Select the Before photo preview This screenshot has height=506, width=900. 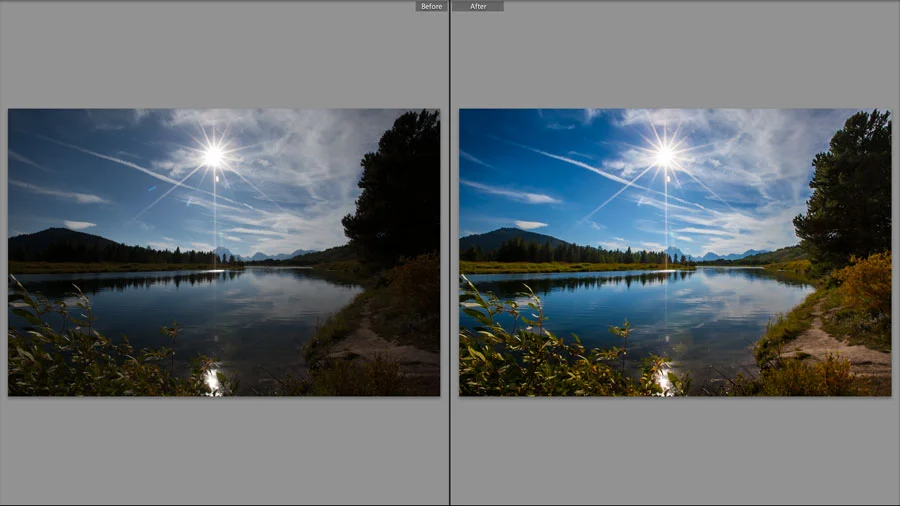coord(224,252)
